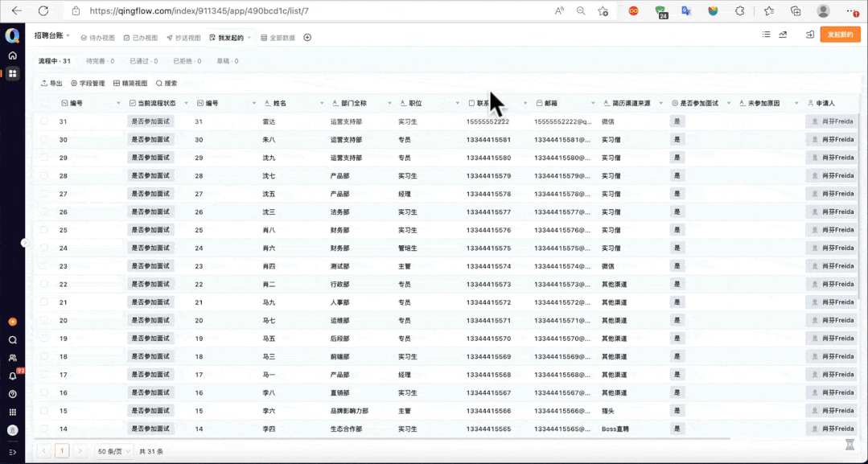The width and height of the screenshot is (868, 464).
Task: Open the chart report icon
Action: [783, 35]
